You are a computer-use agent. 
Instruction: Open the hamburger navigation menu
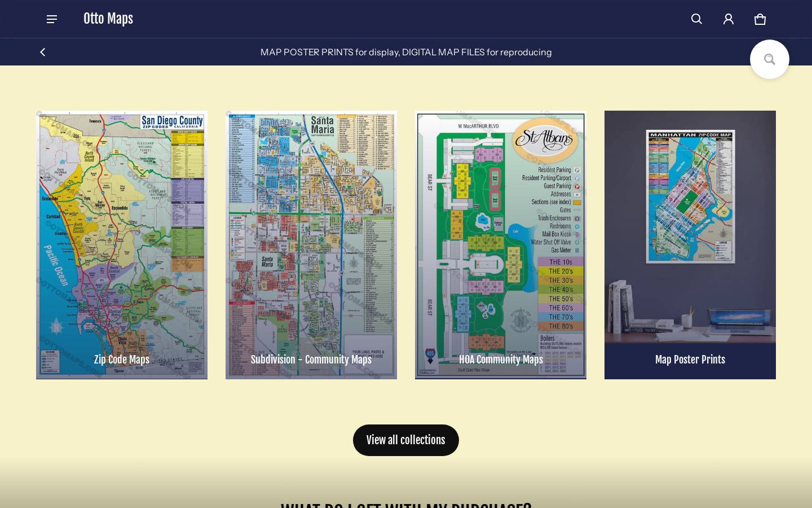[x=52, y=19]
